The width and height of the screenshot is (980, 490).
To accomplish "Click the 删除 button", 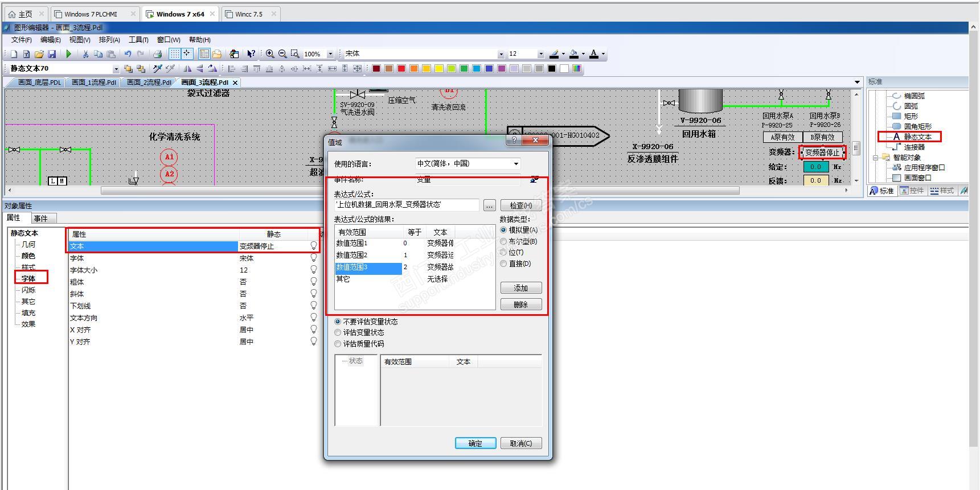I will [521, 304].
